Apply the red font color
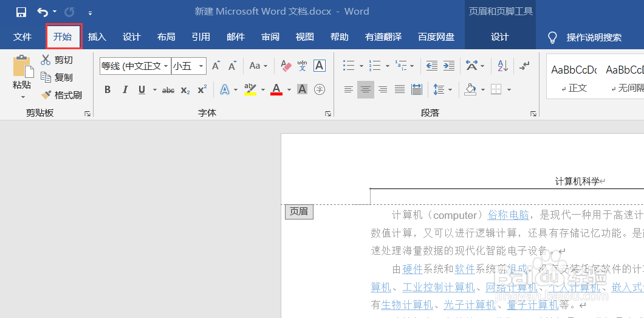This screenshot has width=644, height=318. pos(276,89)
